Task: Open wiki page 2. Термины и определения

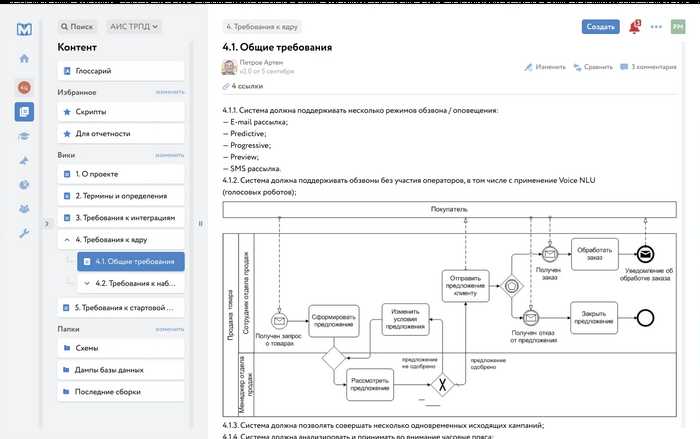Action: pyautogui.click(x=121, y=196)
